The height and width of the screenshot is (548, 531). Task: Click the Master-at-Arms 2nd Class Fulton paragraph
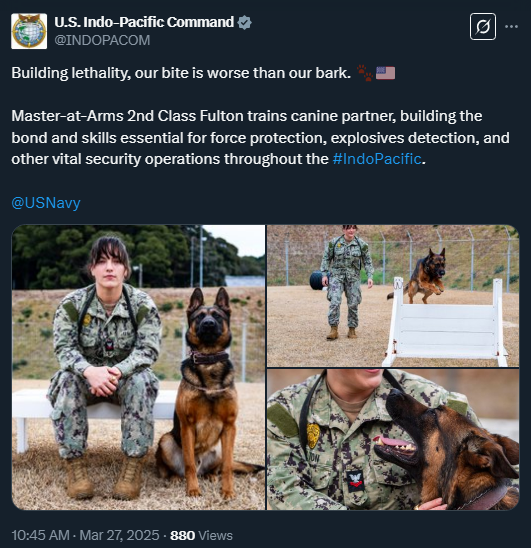pyautogui.click(x=260, y=137)
